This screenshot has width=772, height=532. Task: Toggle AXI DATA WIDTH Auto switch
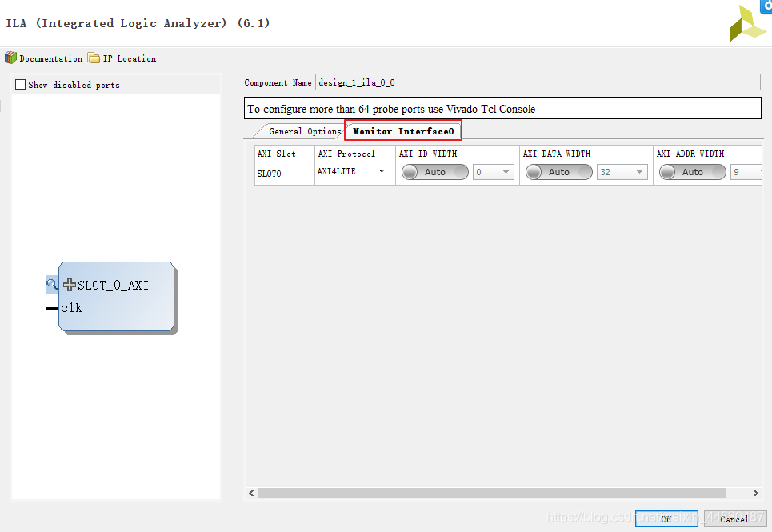click(x=559, y=172)
